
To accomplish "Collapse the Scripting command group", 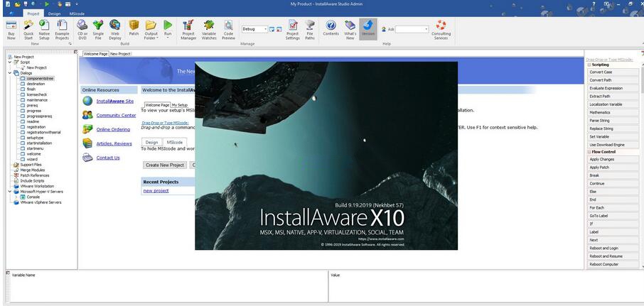I will [589, 65].
